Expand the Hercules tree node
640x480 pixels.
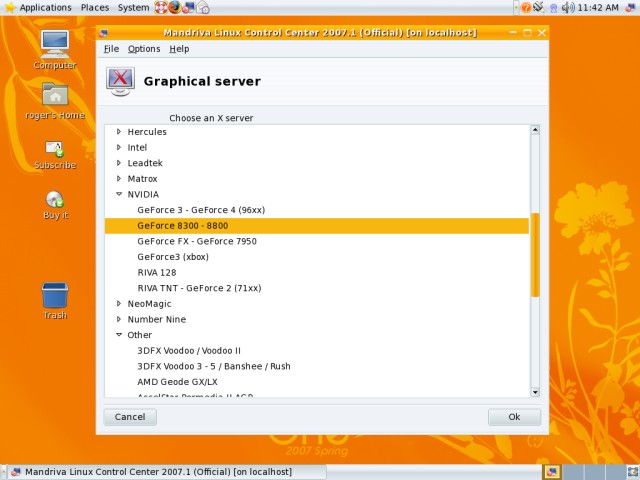[x=119, y=131]
